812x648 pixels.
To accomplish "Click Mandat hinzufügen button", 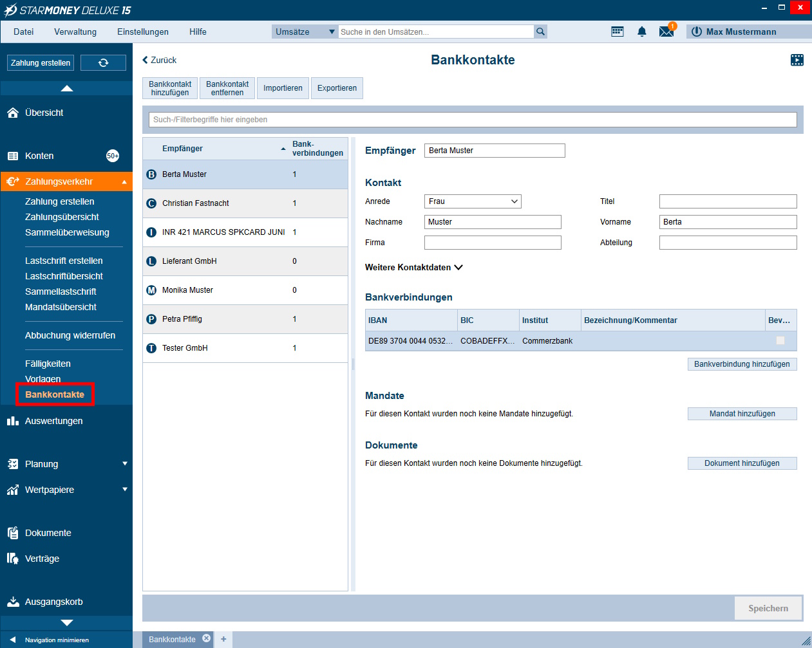I will point(742,414).
